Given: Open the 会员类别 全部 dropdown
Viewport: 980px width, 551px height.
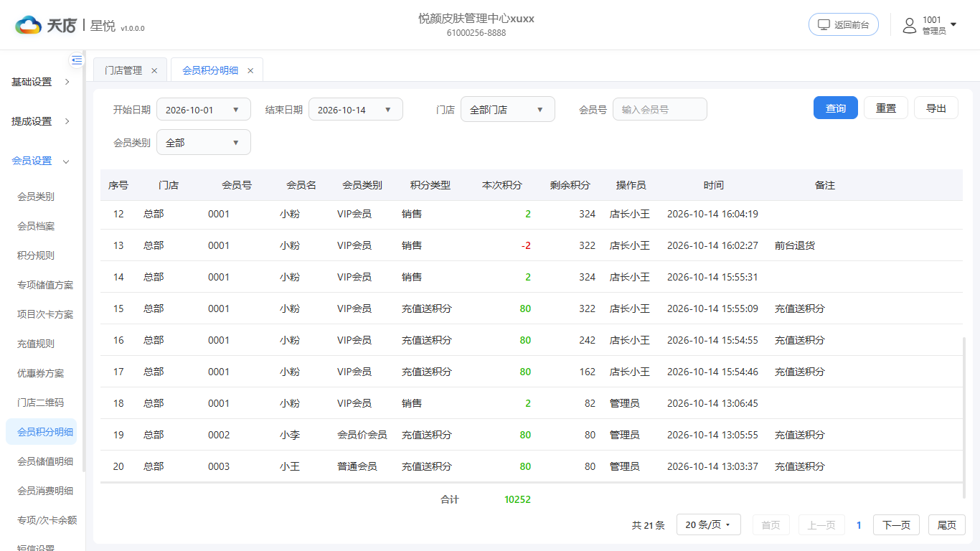Looking at the screenshot, I should coord(204,143).
